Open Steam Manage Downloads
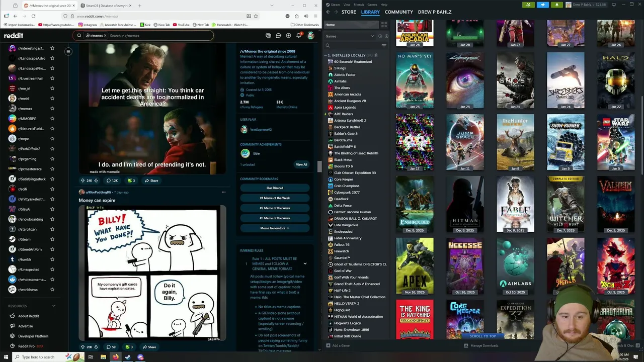Viewport: 644px width, 362px height. click(481, 345)
